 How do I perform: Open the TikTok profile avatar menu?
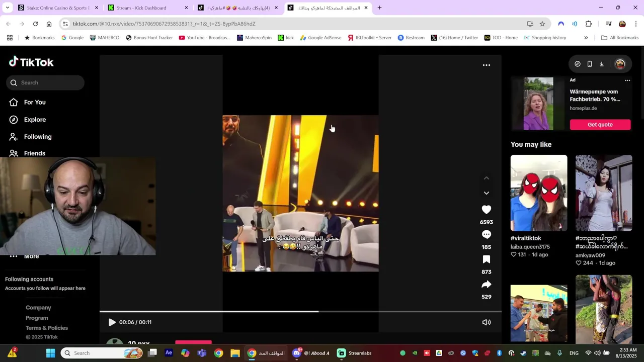pos(620,64)
